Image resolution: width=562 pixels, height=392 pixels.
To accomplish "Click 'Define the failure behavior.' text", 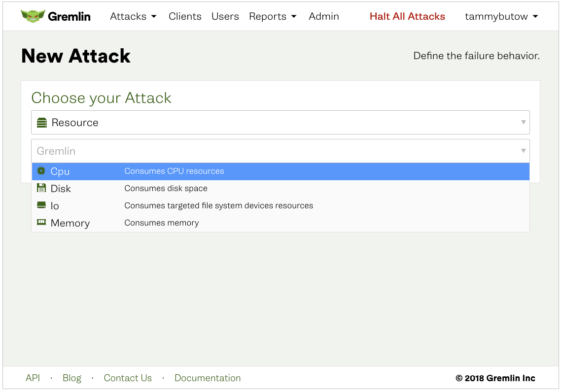I will click(476, 56).
